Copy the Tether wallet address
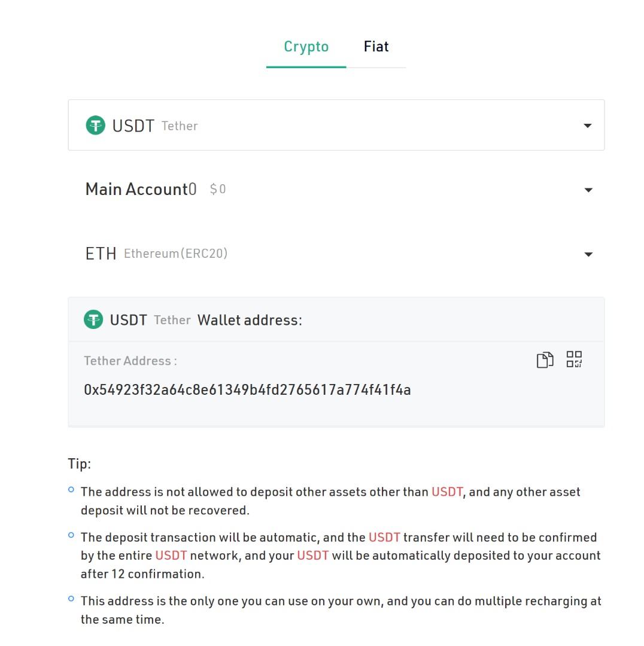The height and width of the screenshot is (646, 644). coord(545,360)
